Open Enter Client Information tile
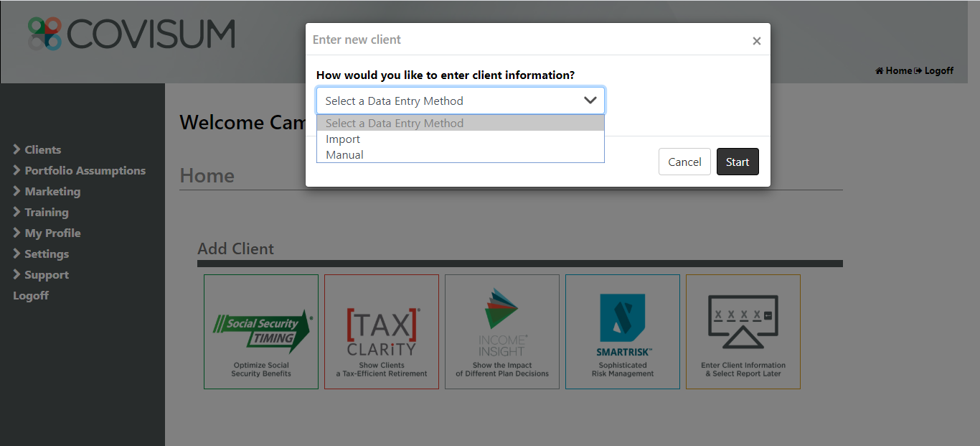 coord(743,332)
